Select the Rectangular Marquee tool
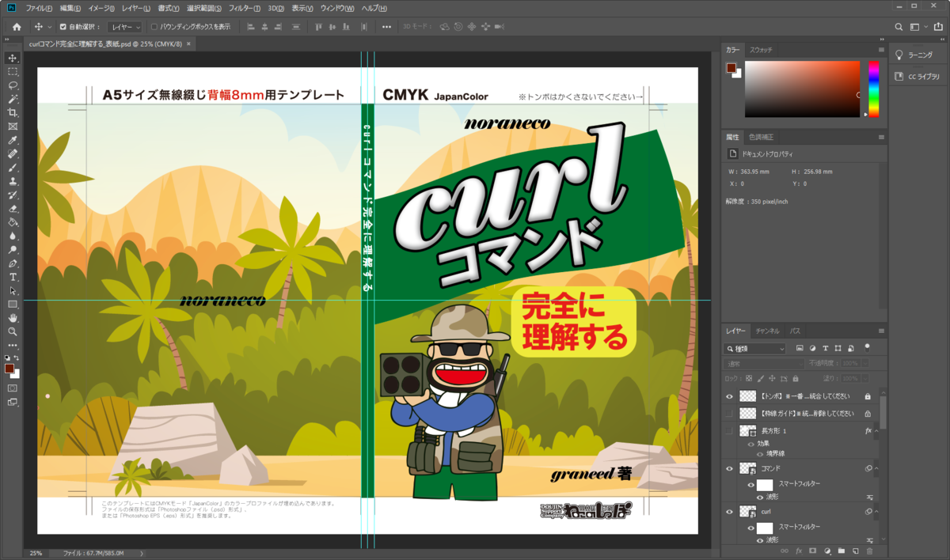The width and height of the screenshot is (950, 560). click(x=13, y=71)
